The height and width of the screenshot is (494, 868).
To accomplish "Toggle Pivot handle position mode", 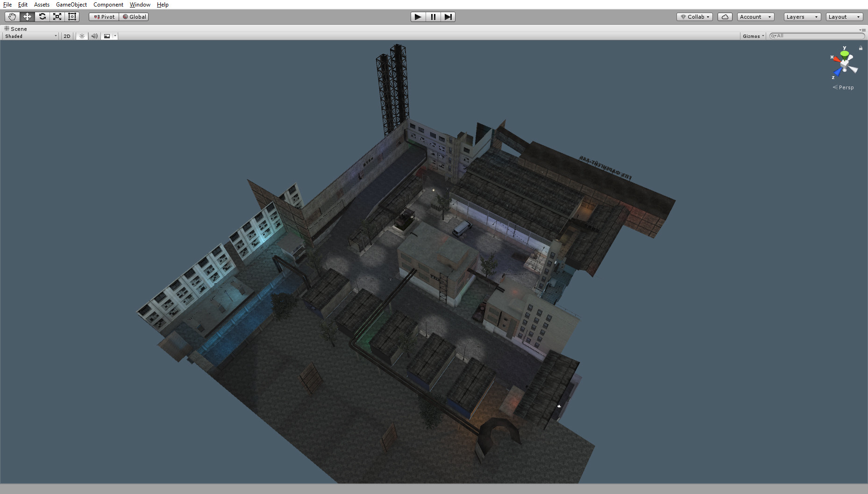I will [103, 16].
